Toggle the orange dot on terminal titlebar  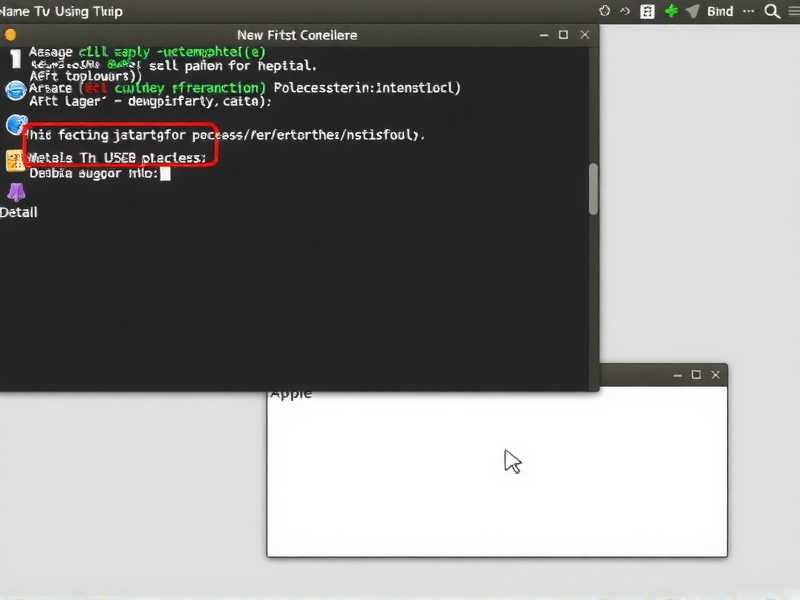[11, 34]
